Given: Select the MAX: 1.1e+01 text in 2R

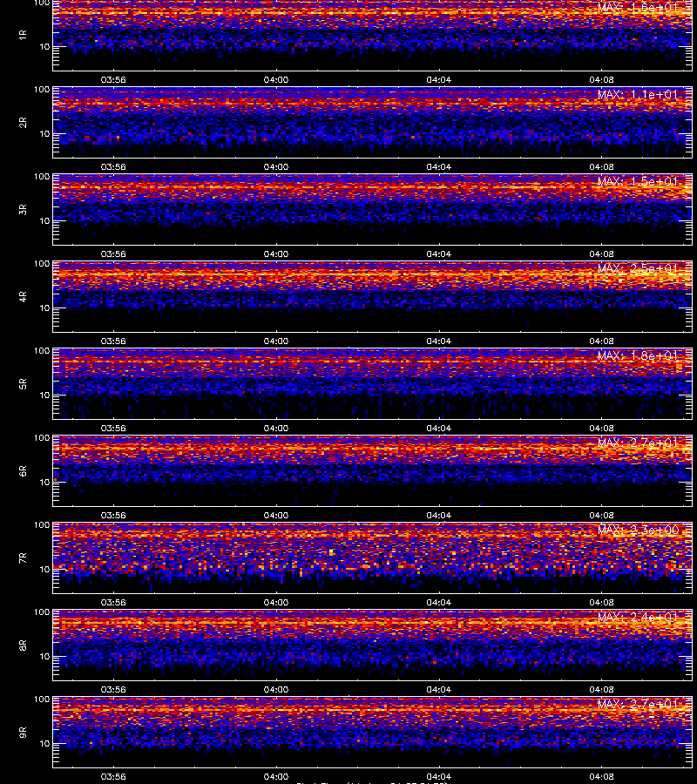Looking at the screenshot, I should point(638,94).
